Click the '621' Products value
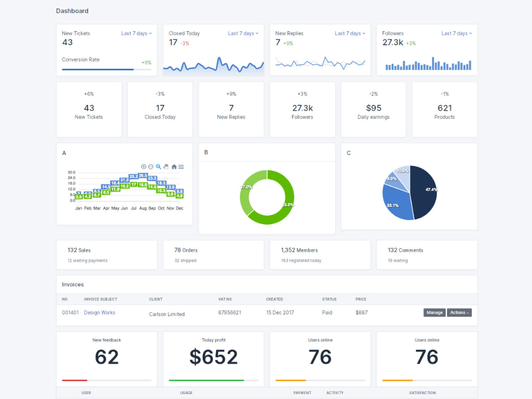532x399 pixels. [x=444, y=108]
